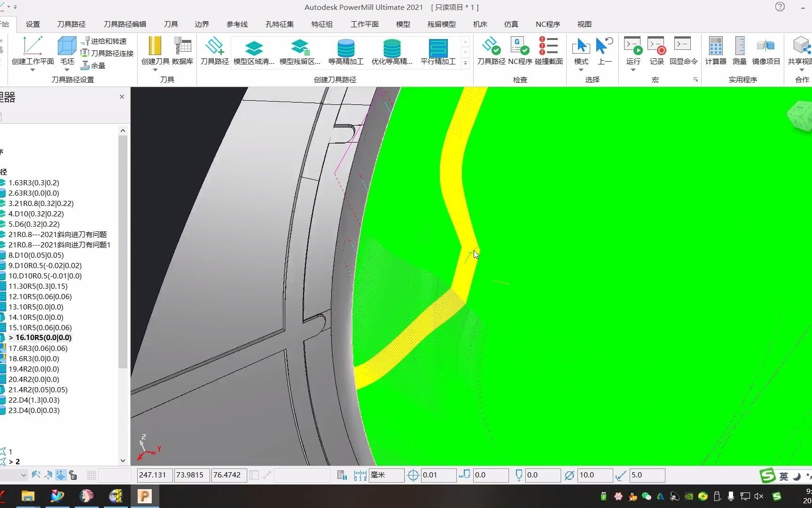Expand the toolpath strategy gallery list
The image size is (812, 508).
(465, 63)
